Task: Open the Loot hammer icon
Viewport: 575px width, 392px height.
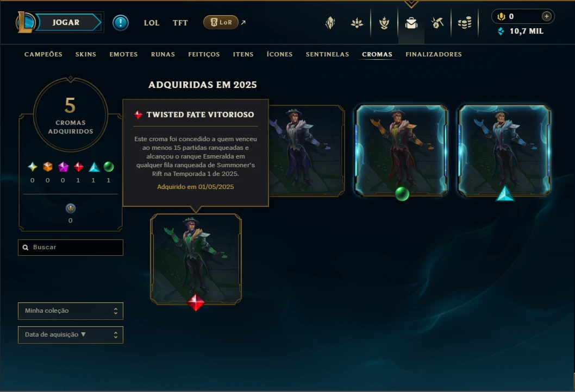Action: (437, 23)
